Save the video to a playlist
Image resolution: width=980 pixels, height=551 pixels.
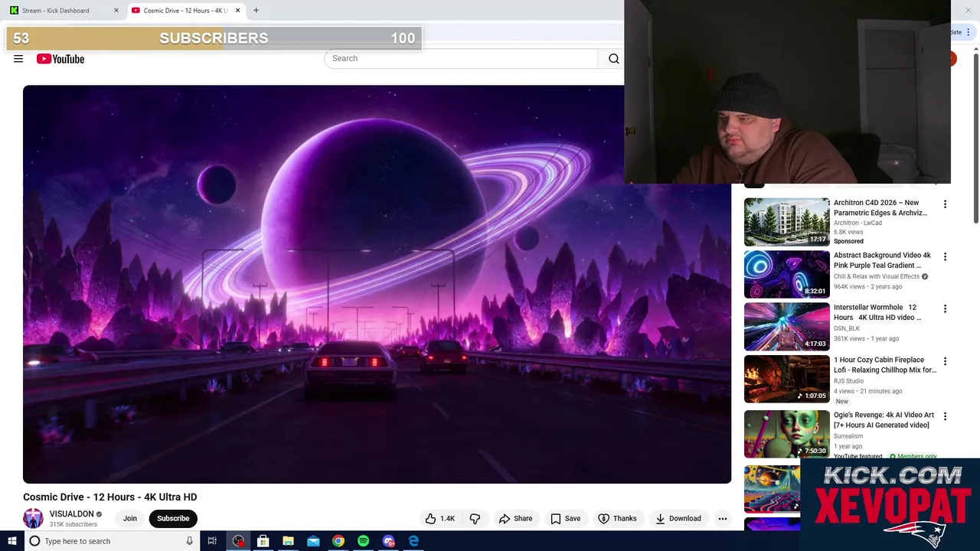pyautogui.click(x=565, y=518)
